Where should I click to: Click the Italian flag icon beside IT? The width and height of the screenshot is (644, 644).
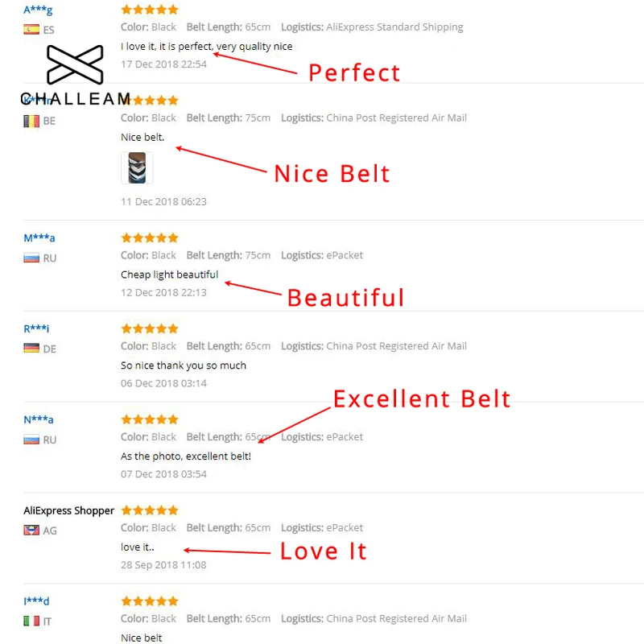[x=31, y=621]
